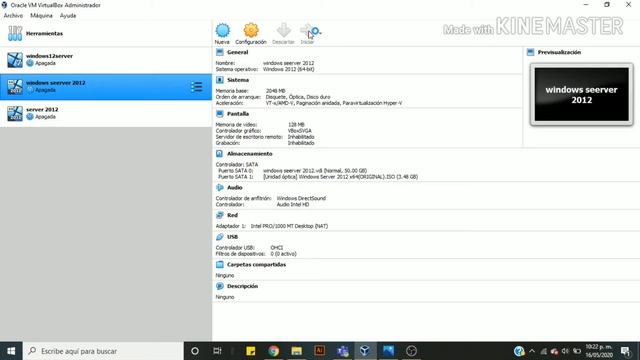Click the Windows Start button

point(11,351)
